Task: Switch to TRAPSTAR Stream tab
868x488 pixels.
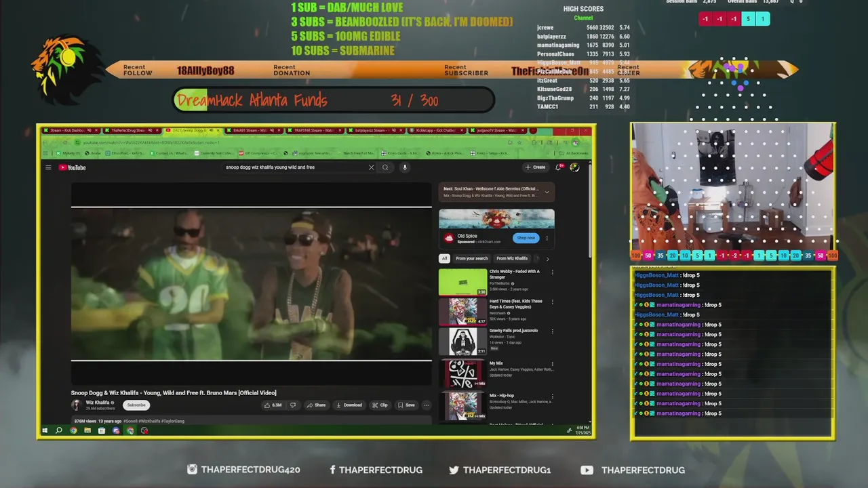Action: click(314, 130)
